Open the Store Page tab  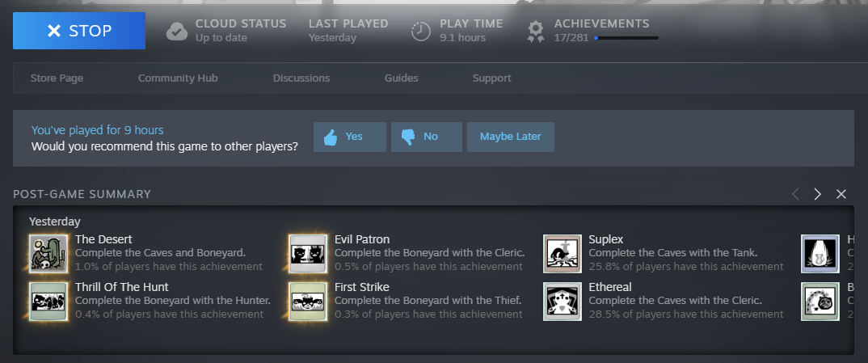click(x=57, y=78)
